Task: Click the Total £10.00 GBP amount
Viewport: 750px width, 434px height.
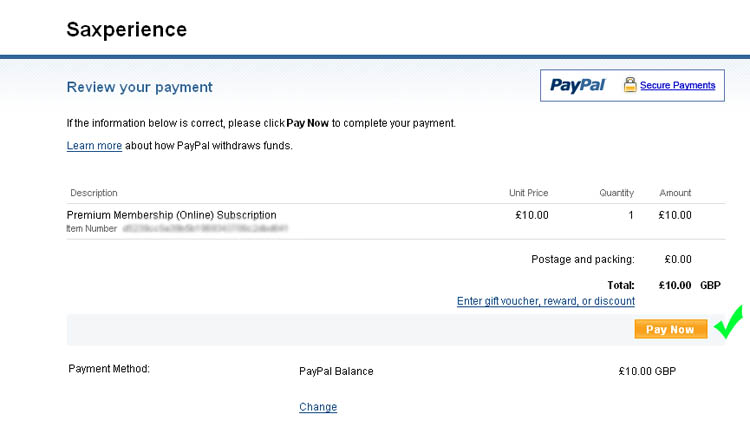Action: [689, 285]
